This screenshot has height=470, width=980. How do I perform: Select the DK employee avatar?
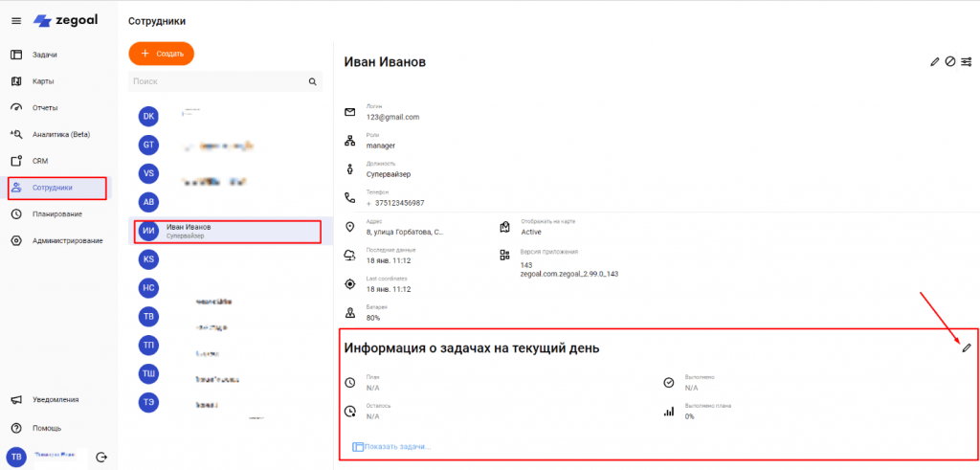tap(148, 116)
